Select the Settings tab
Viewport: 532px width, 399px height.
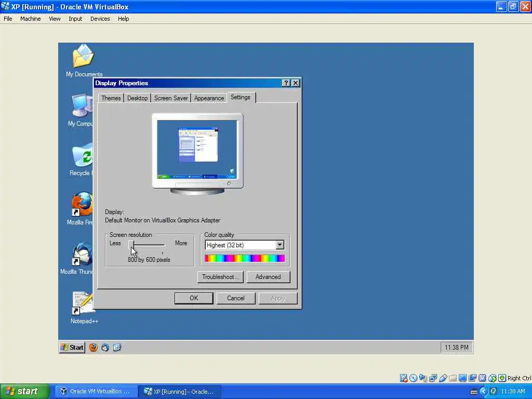click(x=241, y=97)
